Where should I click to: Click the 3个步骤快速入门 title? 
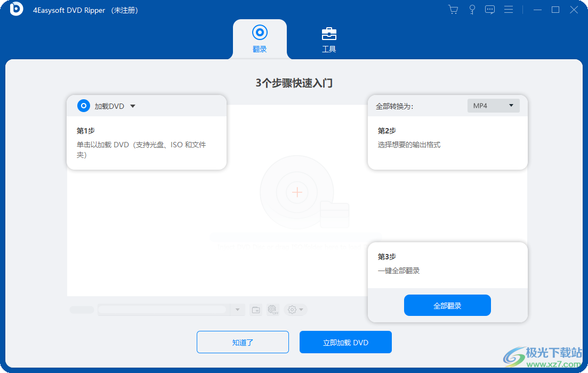click(294, 83)
